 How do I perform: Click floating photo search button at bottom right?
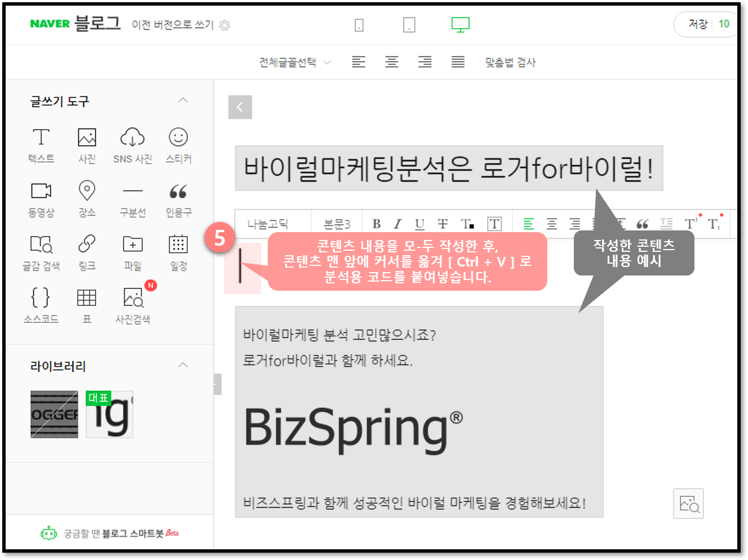click(x=689, y=503)
